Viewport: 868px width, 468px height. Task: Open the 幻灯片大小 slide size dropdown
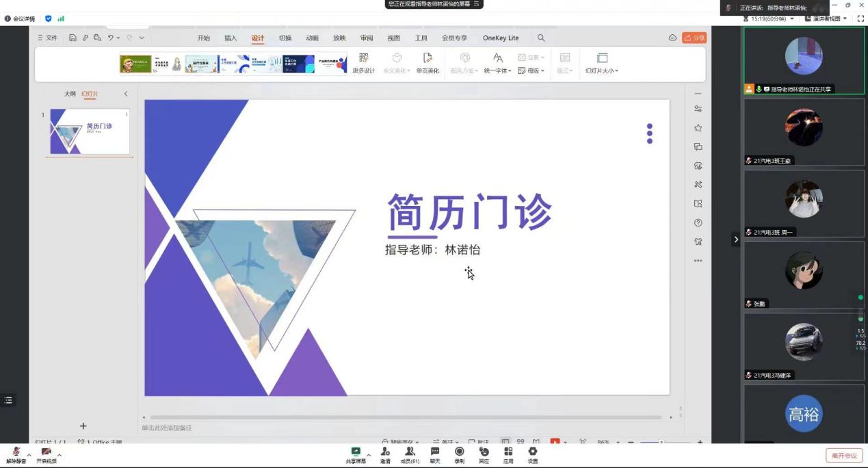pos(602,63)
